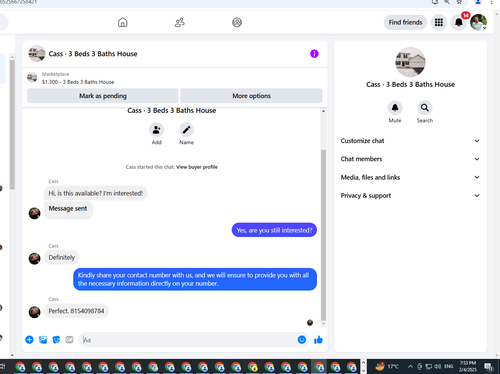The width and height of the screenshot is (500, 374).
Task: Open the apps grid menu
Action: pos(439,22)
